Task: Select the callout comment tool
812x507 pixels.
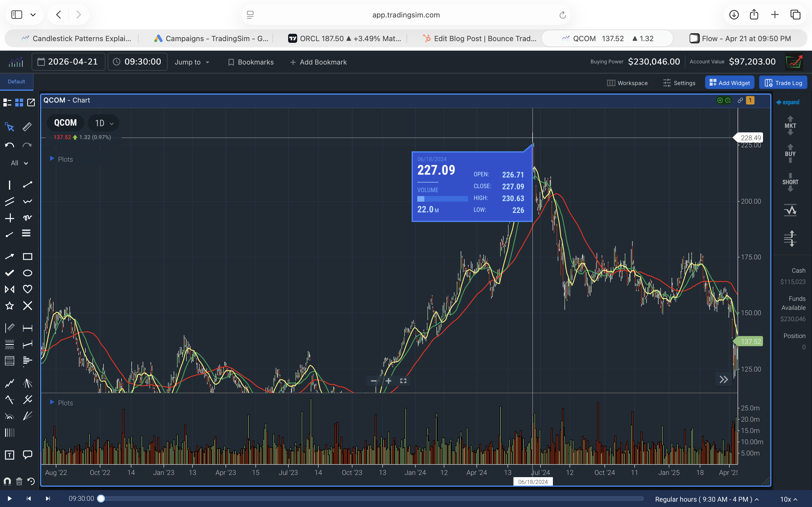Action: [27, 455]
